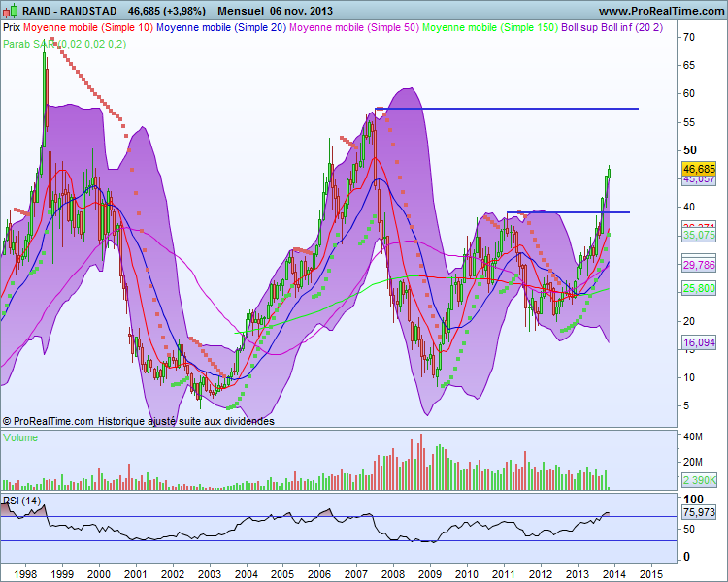This screenshot has height=582, width=728.
Task: Select the Boll sup Boll inf indicator label
Action: point(612,27)
